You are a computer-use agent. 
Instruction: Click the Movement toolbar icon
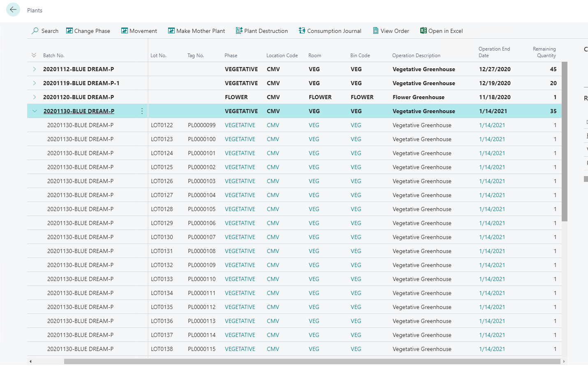coord(125,31)
